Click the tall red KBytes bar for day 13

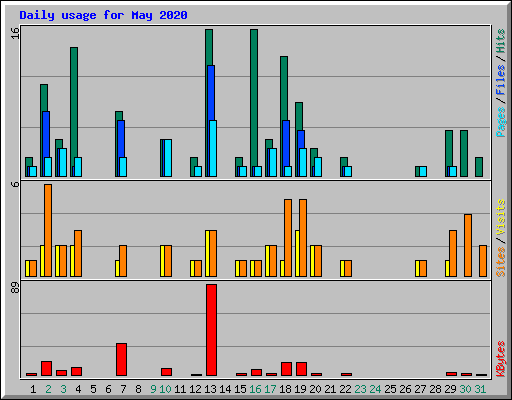[x=211, y=330]
